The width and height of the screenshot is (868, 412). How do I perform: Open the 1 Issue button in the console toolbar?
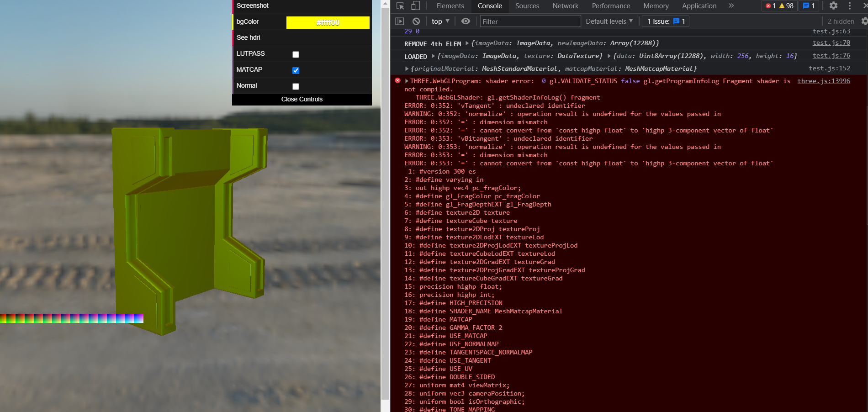point(666,21)
